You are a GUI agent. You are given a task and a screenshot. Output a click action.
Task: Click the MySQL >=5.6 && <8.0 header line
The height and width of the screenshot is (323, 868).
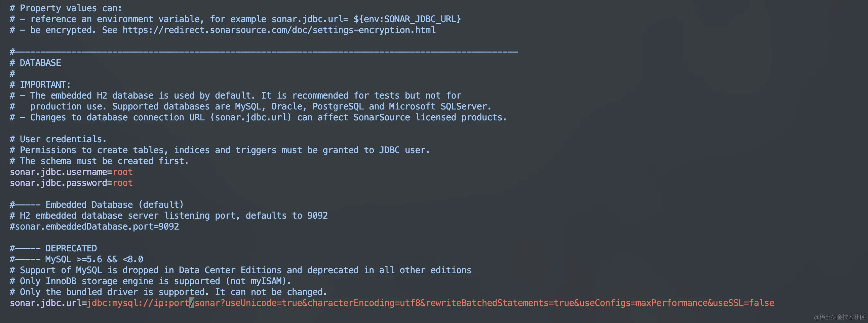tap(94, 259)
